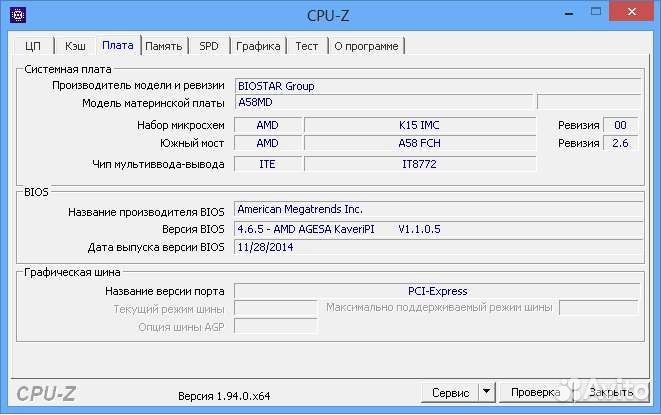
Task: Click the Версия 1.94.0.x64 label
Action: (x=224, y=396)
